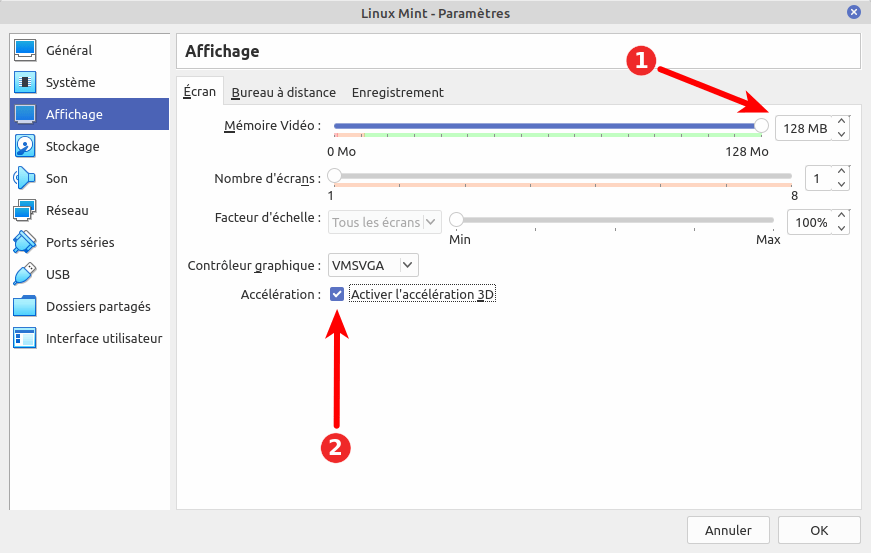The width and height of the screenshot is (871, 553).
Task: Close the Paramètres window
Action: point(854,12)
